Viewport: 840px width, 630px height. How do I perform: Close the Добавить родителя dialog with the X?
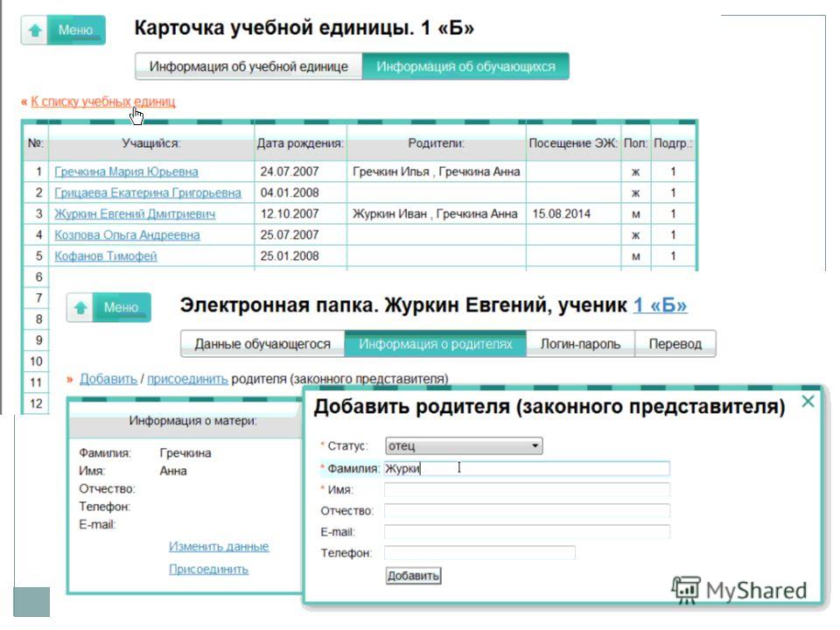(808, 401)
